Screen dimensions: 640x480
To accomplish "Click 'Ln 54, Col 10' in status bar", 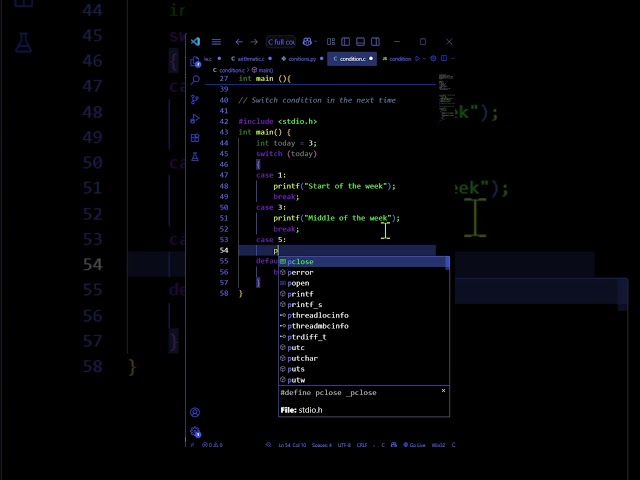I will (292, 445).
